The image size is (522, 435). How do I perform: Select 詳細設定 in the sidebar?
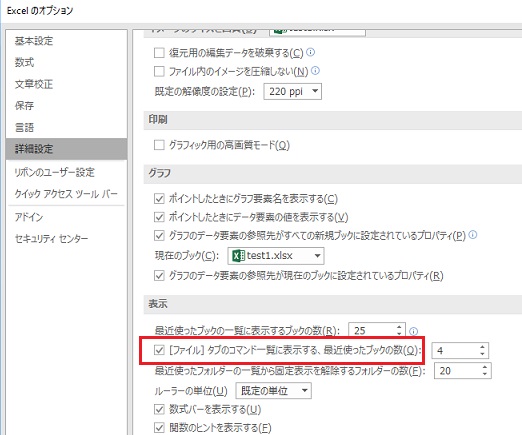(66, 149)
